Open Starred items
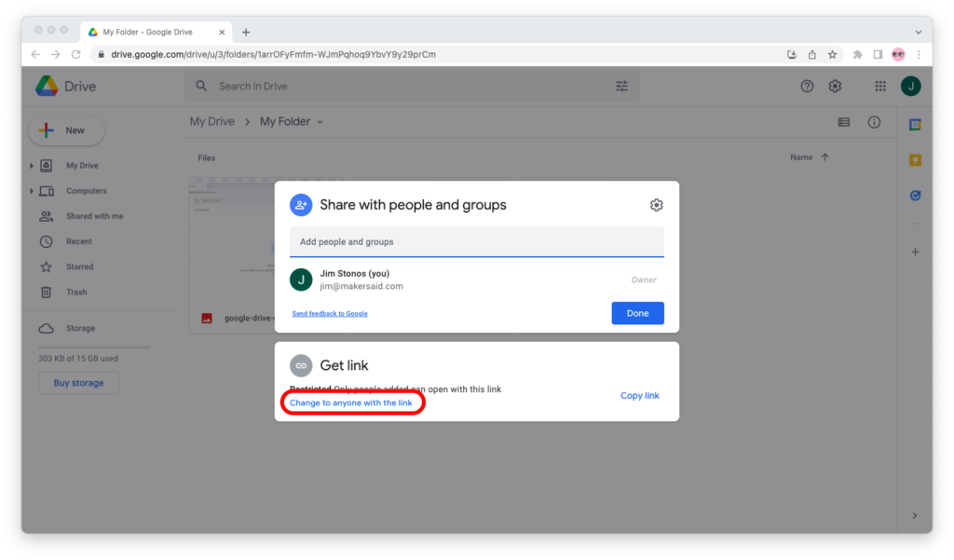Screen dimensions: 954x560 (80, 267)
